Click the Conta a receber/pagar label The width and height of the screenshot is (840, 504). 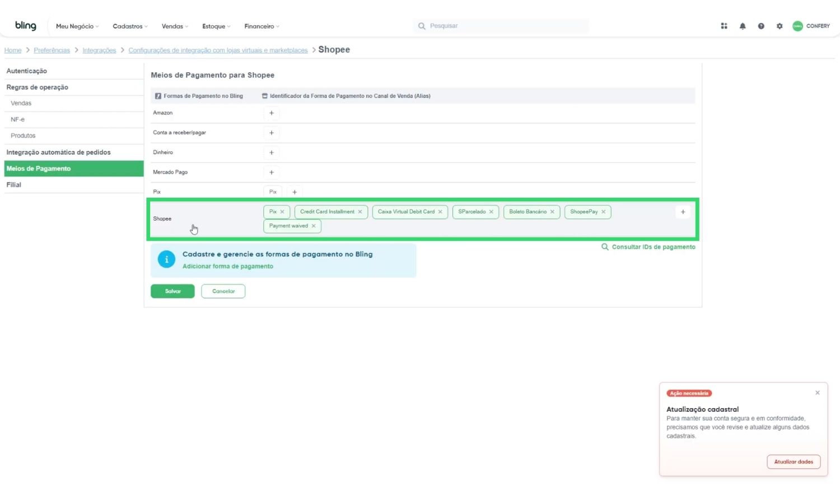pos(180,133)
